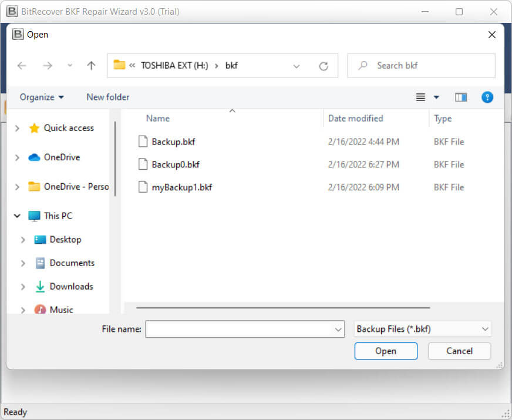This screenshot has height=420, width=512.
Task: Open Help with the question mark icon
Action: 487,98
